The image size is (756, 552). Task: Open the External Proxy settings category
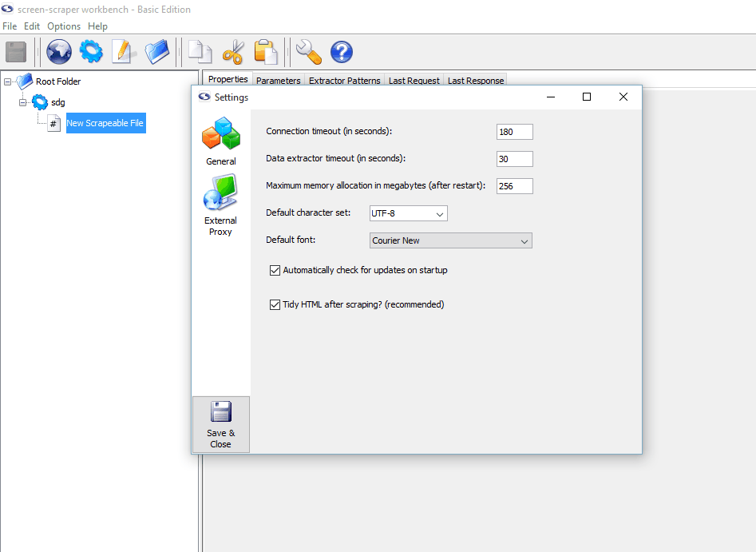[x=220, y=205]
